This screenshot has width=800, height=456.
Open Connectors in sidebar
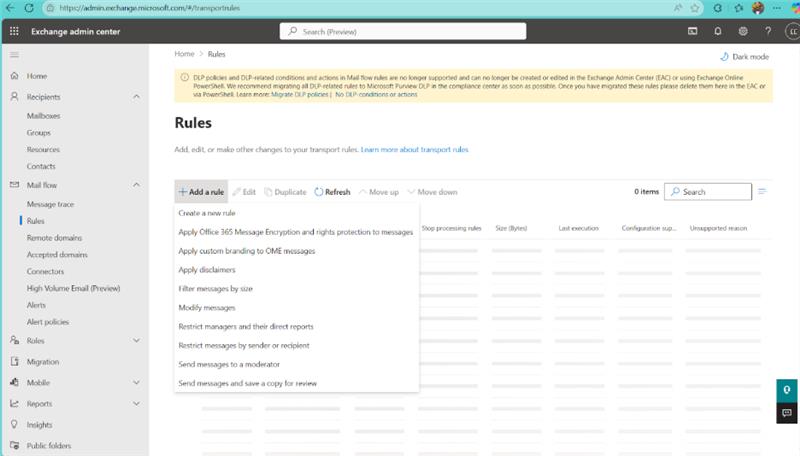point(45,271)
